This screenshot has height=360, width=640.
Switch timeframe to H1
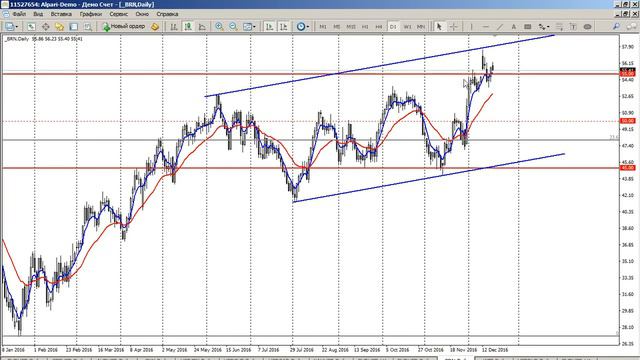(x=365, y=27)
